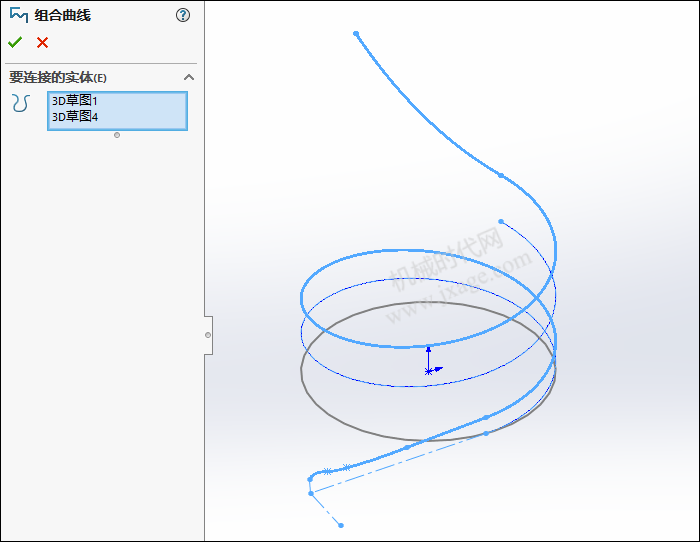Pick the lowest endpoint of the dashed line
700x542 pixels.
tap(341, 525)
